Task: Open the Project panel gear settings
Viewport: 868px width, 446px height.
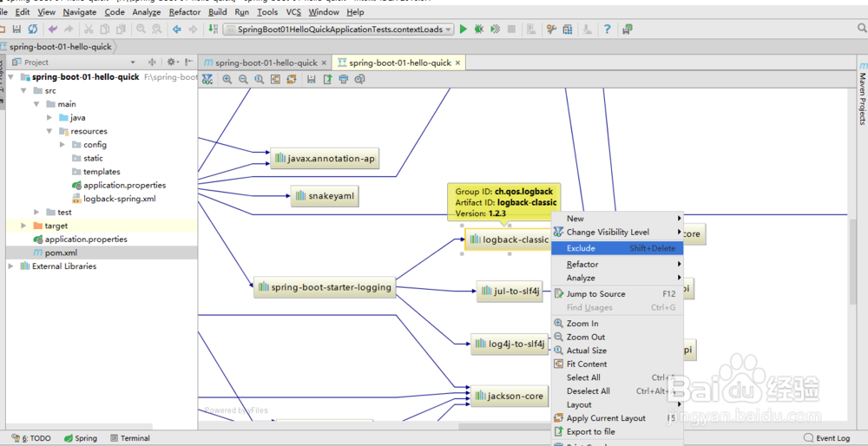Action: tap(172, 62)
